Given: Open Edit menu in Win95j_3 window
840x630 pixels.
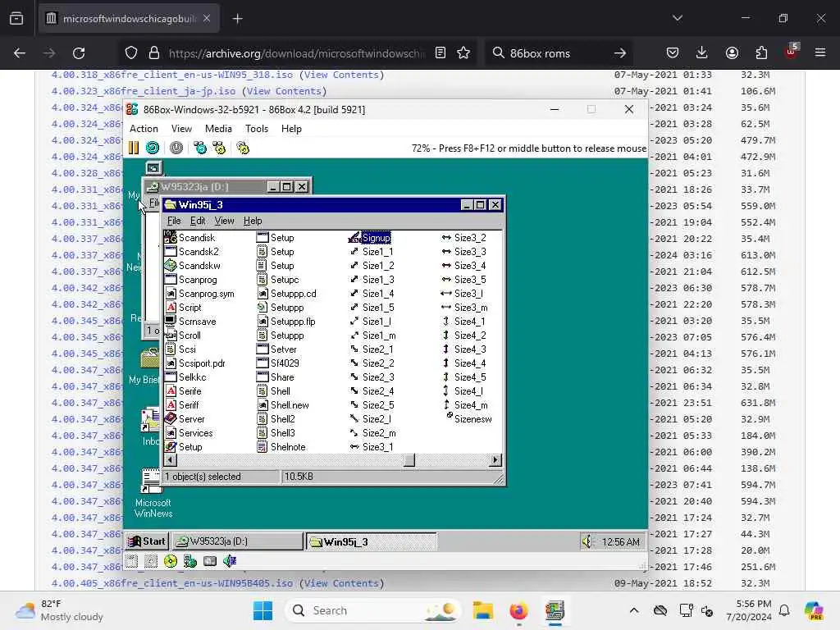Looking at the screenshot, I should (198, 221).
